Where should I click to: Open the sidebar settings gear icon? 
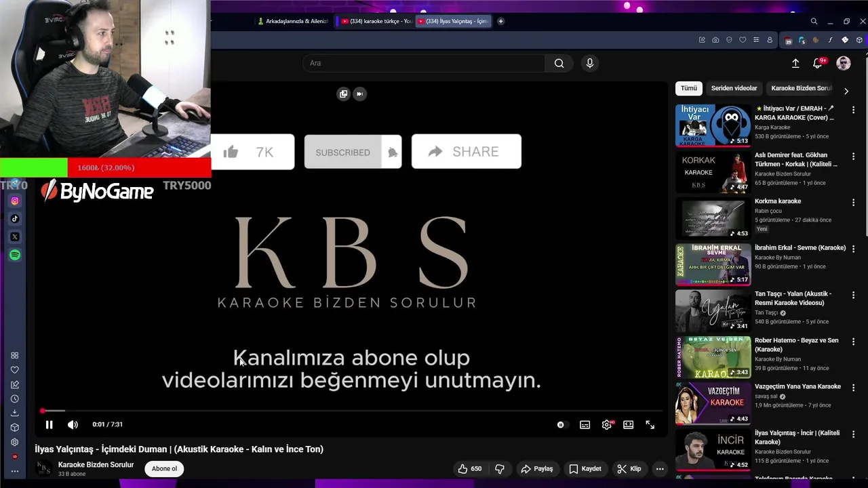coord(14,443)
